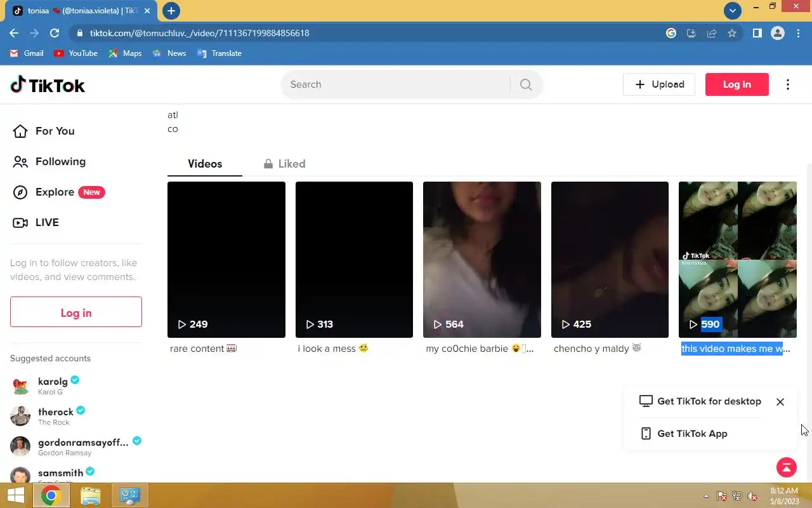The image size is (812, 508).
Task: Open the Following page
Action: (x=49, y=161)
